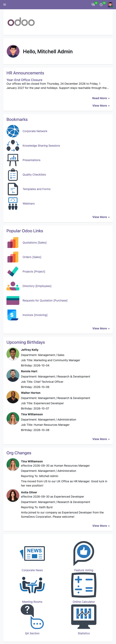Click View More under Bookmarks
This screenshot has width=116, height=644.
tap(101, 217)
